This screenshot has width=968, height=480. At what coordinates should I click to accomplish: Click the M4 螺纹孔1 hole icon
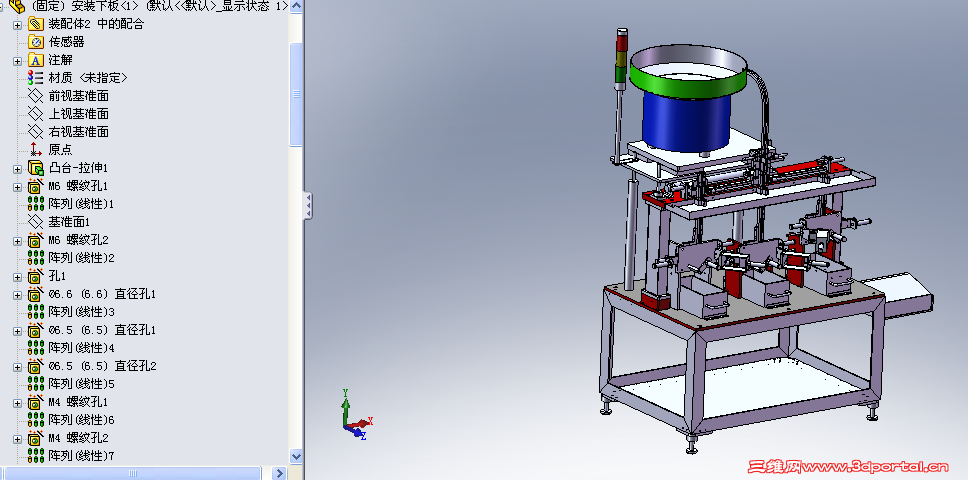36,402
